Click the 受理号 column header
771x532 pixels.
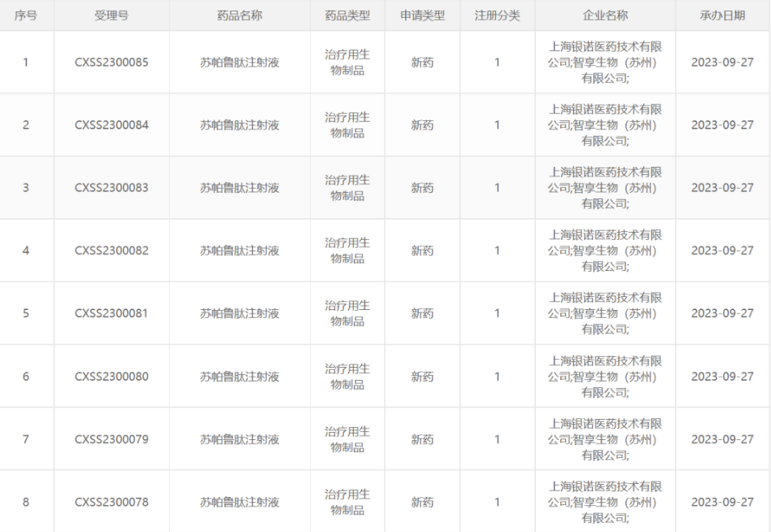(x=111, y=15)
